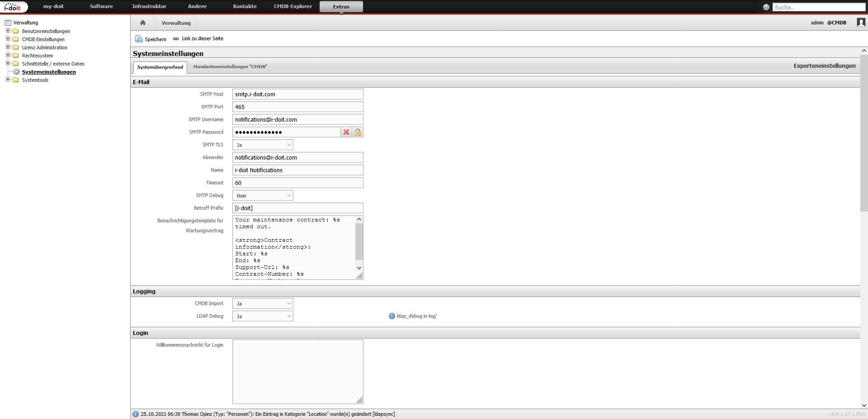Viewport: 868px width, 419px height.
Task: Click the page scroll up arrow
Action: pos(864,51)
